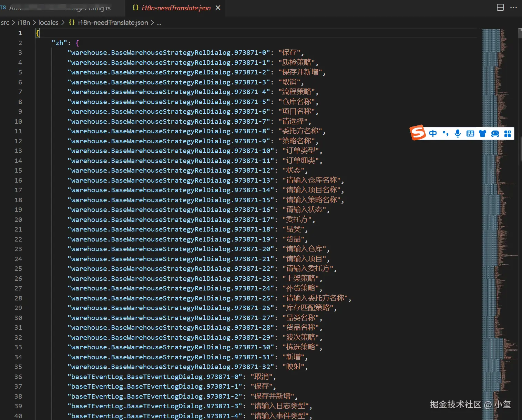This screenshot has height=420, width=522.
Task: Click the game controller icon in IME bar
Action: [495, 134]
